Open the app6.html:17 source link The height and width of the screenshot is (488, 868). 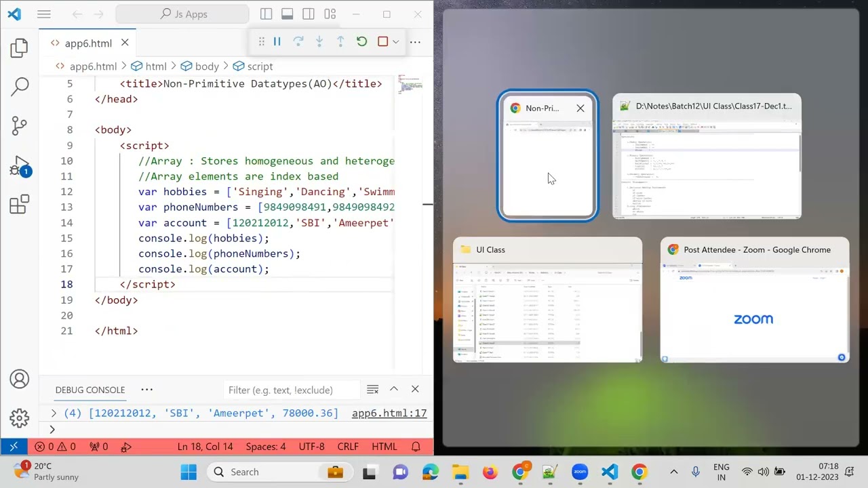389,413
